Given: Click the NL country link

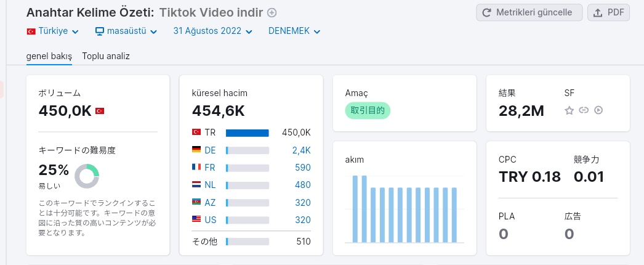Looking at the screenshot, I should pyautogui.click(x=210, y=185).
